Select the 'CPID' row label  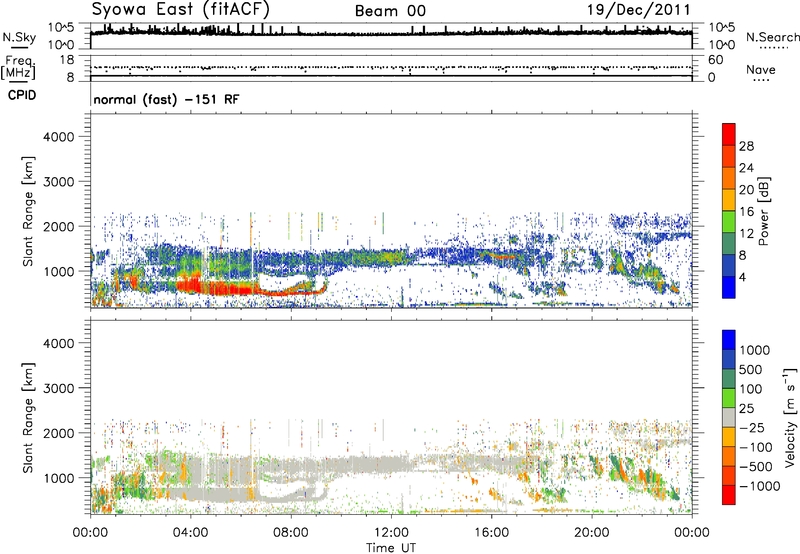22,95
